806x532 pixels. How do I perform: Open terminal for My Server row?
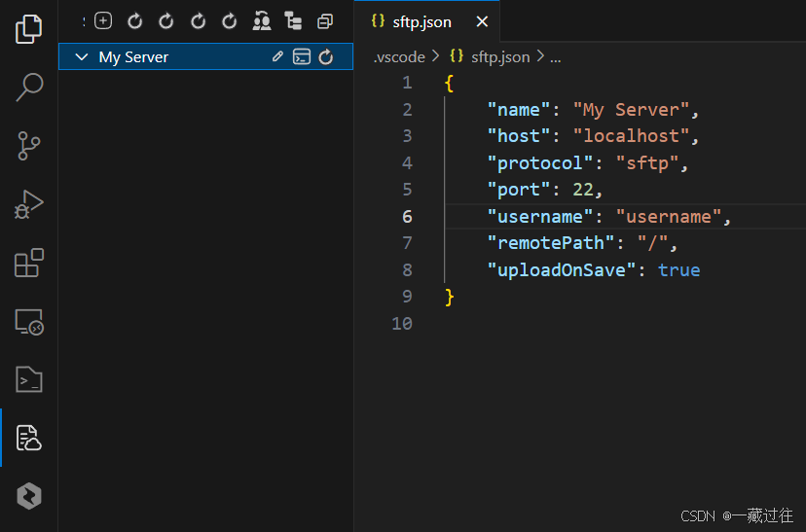(x=302, y=56)
